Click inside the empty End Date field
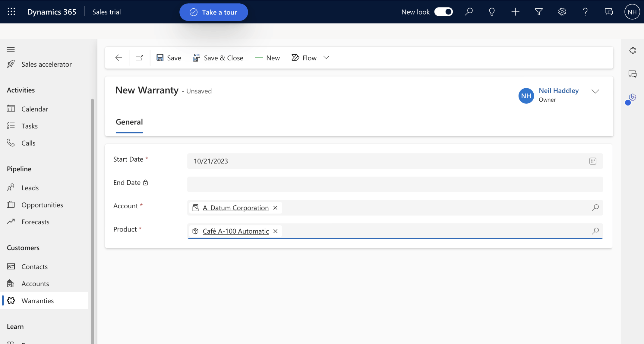Screen dimensions: 644x344 coord(392,184)
